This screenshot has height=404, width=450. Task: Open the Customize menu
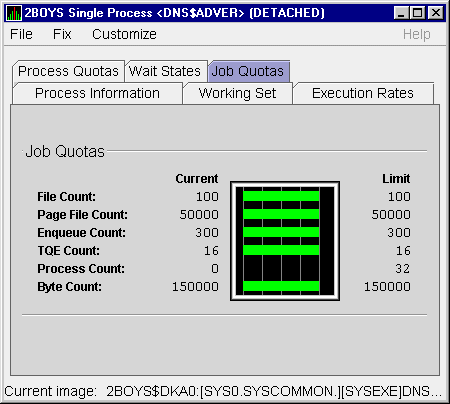tap(124, 34)
